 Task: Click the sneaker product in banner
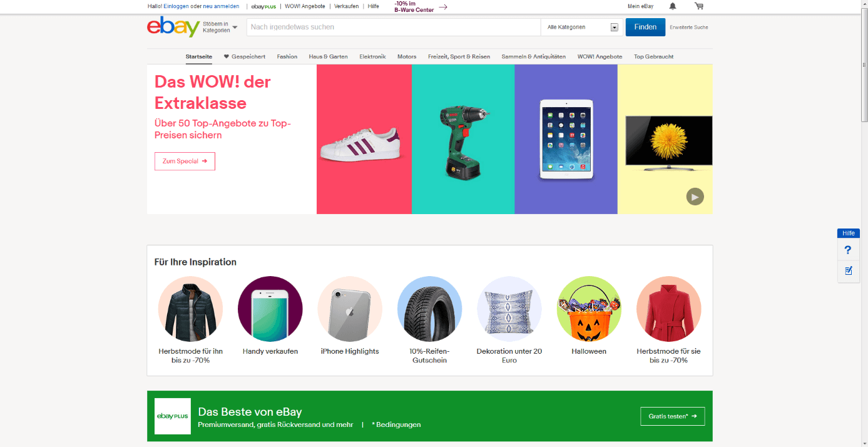(x=361, y=144)
